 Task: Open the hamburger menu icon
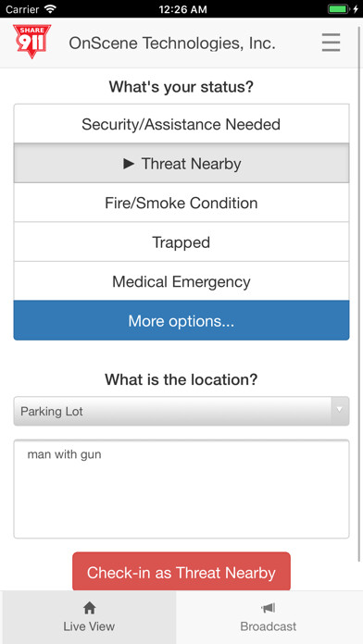(331, 43)
